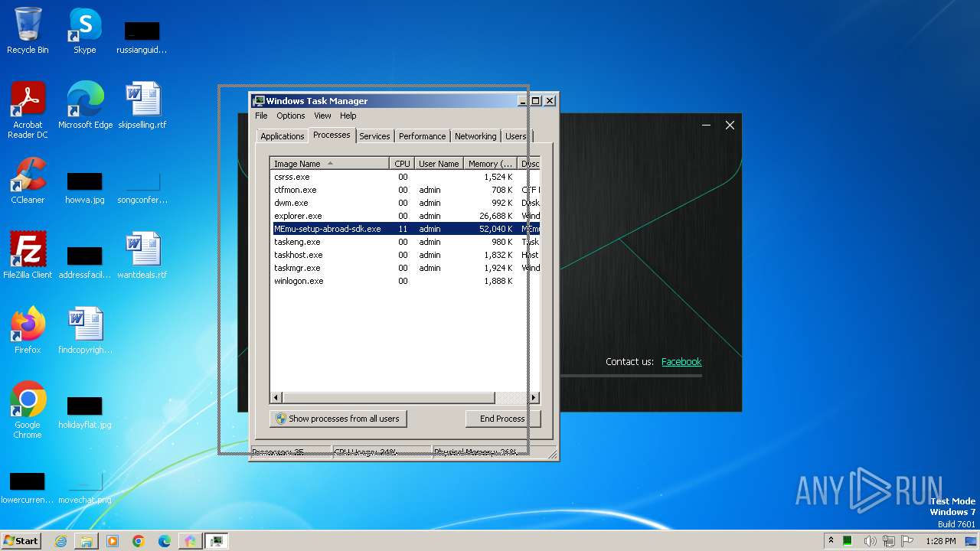Open Facebook link in MEmu installer

[681, 362]
